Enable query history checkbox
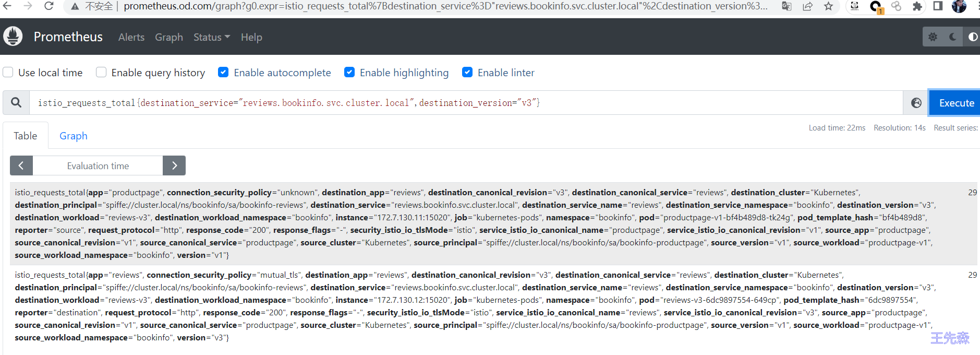The height and width of the screenshot is (355, 980). [x=101, y=73]
